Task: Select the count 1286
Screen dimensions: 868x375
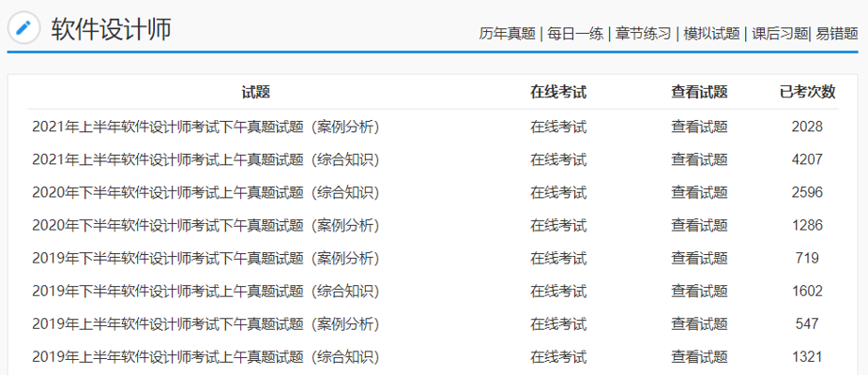Action: pos(807,225)
